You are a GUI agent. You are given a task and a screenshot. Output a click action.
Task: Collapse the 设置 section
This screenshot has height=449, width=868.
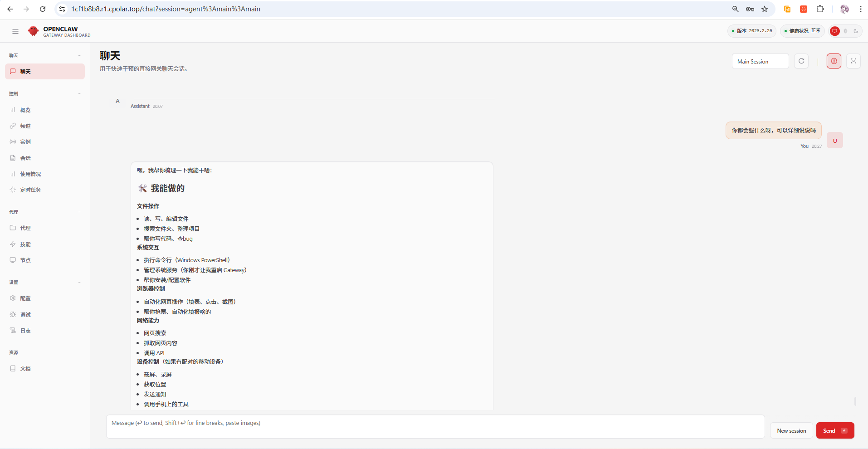(x=80, y=282)
